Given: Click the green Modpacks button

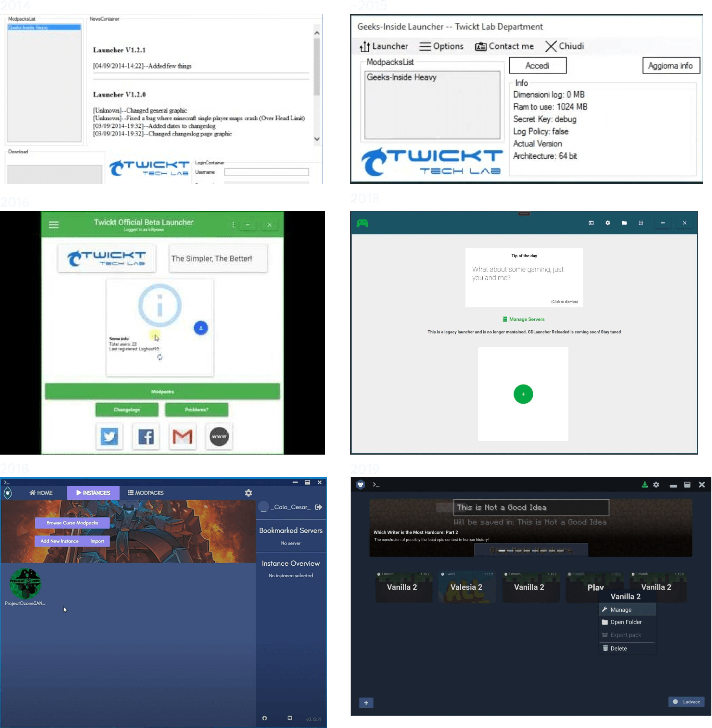Looking at the screenshot, I should [x=162, y=392].
